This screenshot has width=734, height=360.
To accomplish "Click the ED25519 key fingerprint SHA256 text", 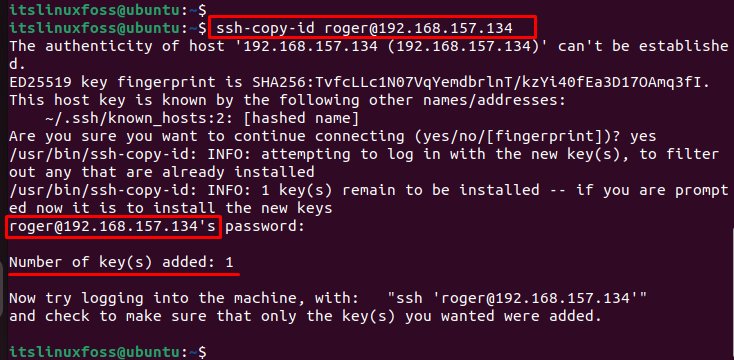I will click(359, 82).
